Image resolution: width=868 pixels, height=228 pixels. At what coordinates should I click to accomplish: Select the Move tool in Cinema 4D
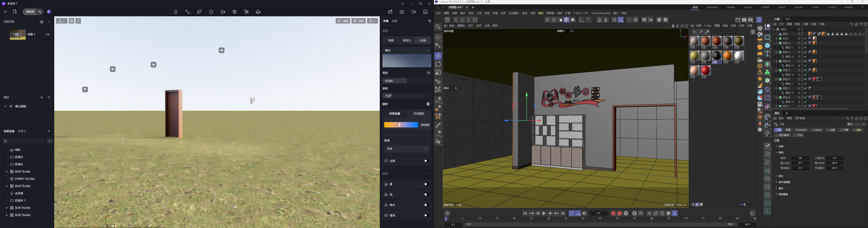tap(438, 56)
